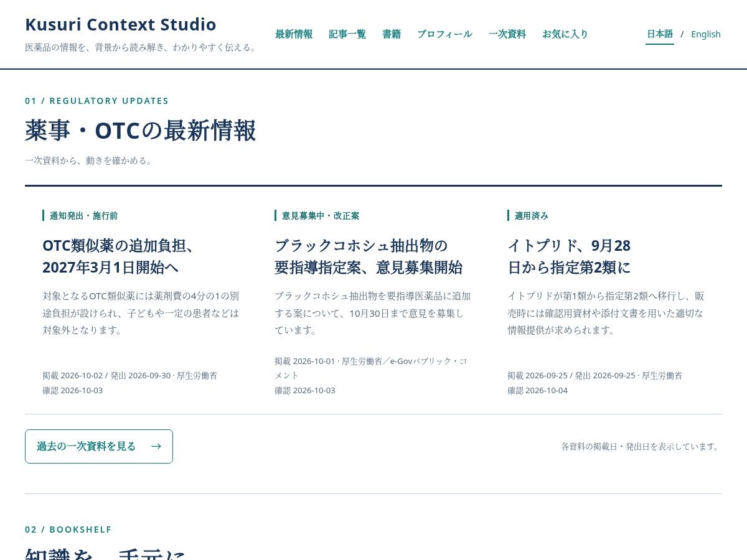747x560 pixels.
Task: Click the 適用済み status label
Action: [529, 215]
